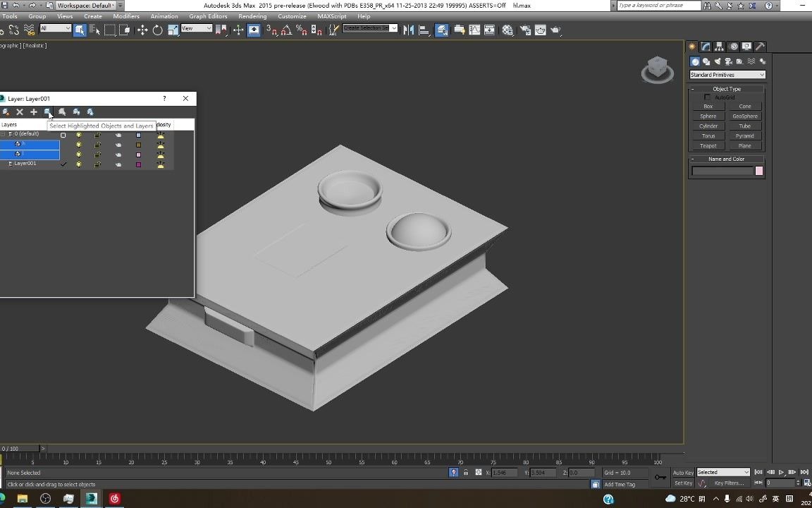Select Cameras category in the Create panel

[x=728, y=61]
